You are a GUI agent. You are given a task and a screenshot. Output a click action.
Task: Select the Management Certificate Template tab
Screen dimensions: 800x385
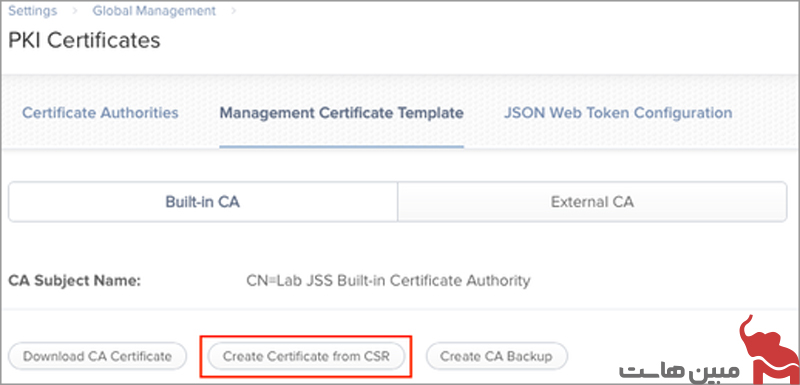click(x=341, y=113)
